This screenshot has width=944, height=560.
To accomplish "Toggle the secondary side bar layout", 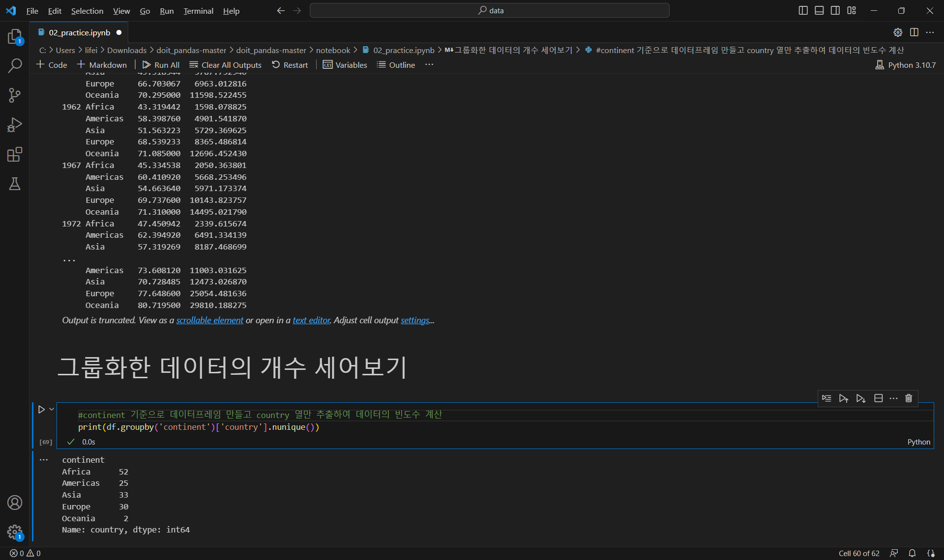I will (x=835, y=10).
